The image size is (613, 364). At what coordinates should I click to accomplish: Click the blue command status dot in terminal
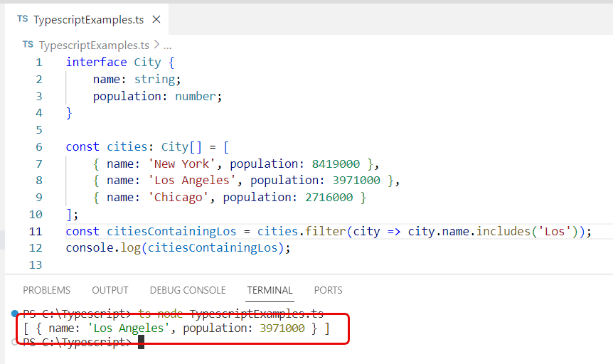15,314
